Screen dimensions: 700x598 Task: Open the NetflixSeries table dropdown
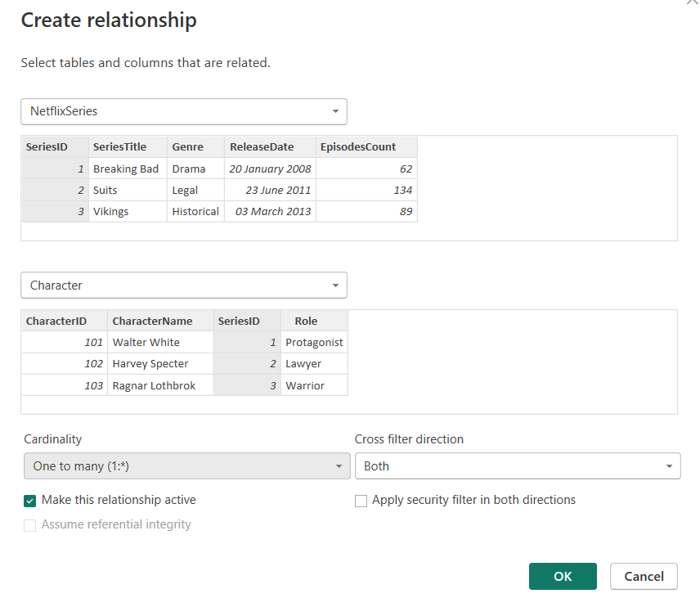point(183,111)
